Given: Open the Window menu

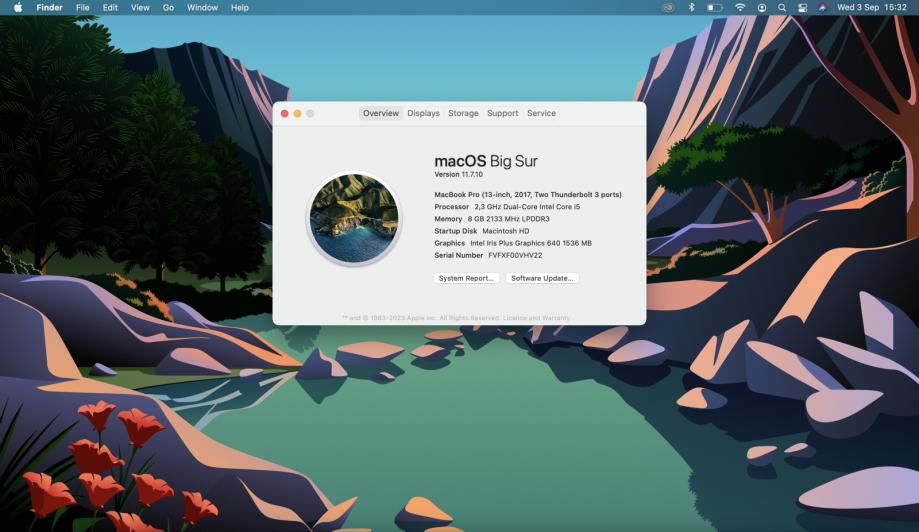Looking at the screenshot, I should 202,8.
